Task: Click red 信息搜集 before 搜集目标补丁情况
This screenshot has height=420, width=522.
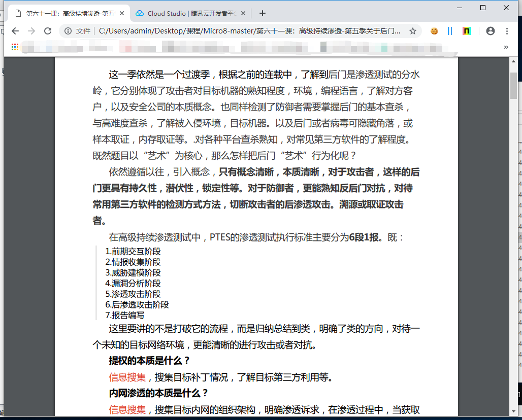Action: coord(127,377)
